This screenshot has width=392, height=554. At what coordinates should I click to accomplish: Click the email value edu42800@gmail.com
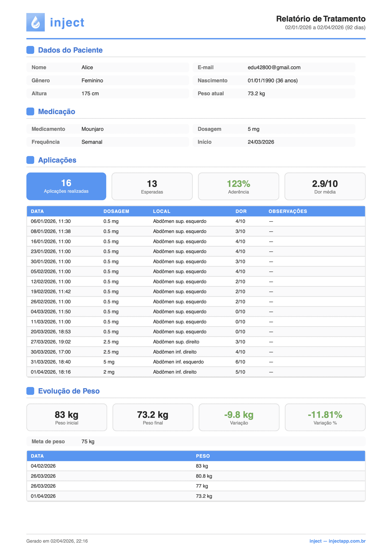tap(274, 68)
